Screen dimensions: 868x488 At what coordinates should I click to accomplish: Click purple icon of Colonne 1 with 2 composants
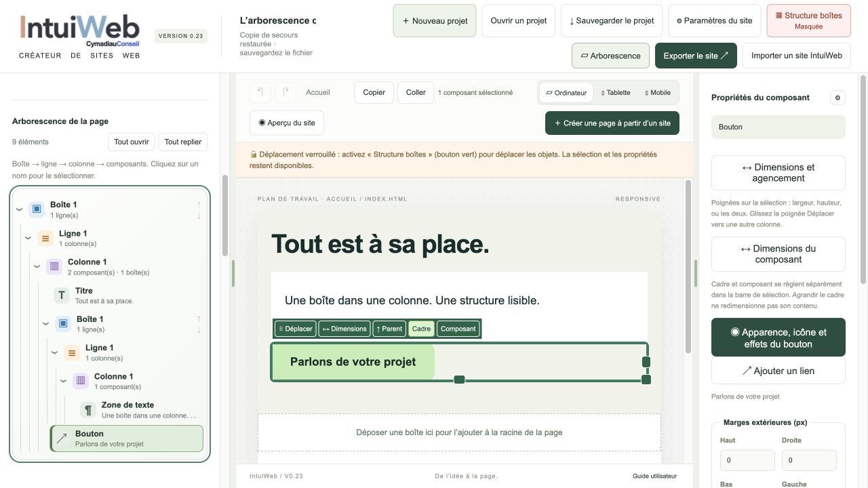(x=54, y=266)
